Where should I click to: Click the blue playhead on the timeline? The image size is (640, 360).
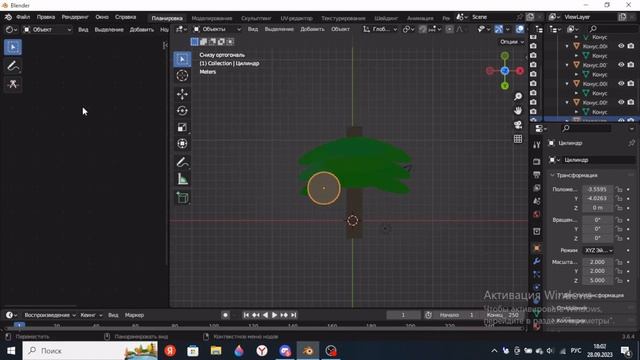point(19,325)
